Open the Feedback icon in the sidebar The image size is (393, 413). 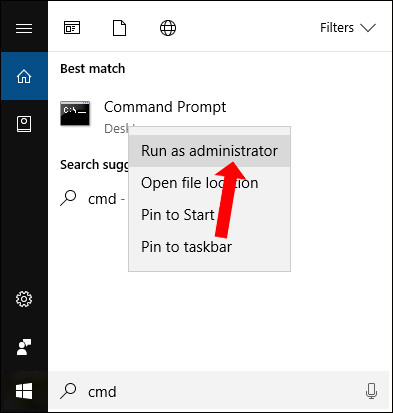pos(24,347)
